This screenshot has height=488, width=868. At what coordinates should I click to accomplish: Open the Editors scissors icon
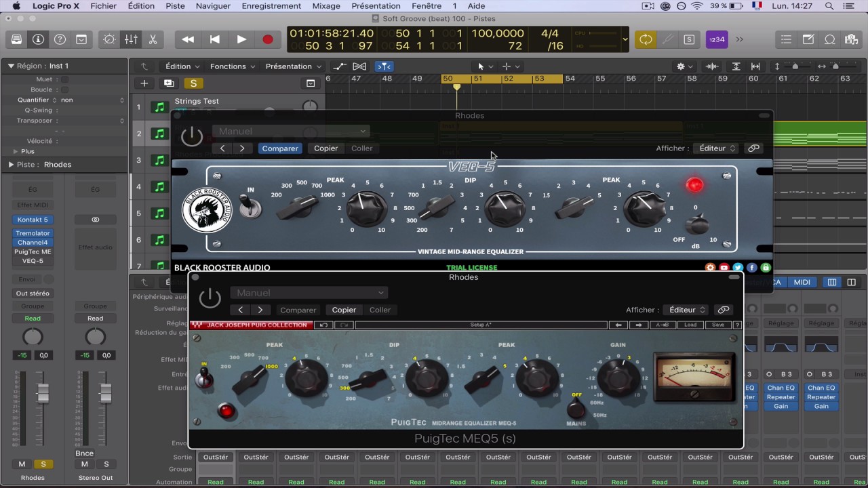coord(153,39)
